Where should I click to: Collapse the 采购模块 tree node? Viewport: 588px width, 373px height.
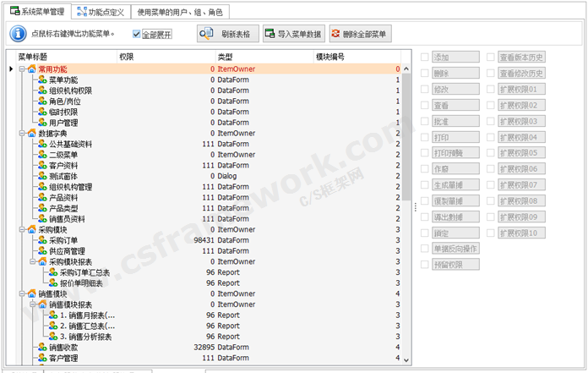(22, 230)
